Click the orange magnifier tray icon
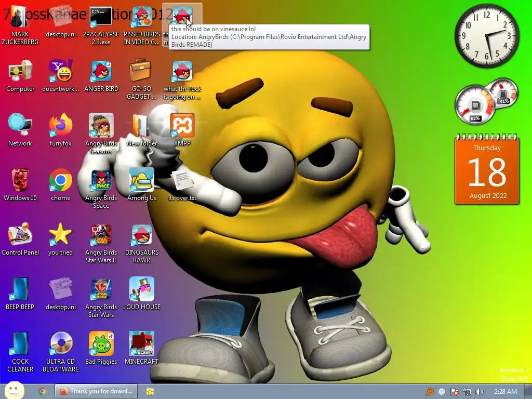This screenshot has width=532, height=399. point(430,392)
